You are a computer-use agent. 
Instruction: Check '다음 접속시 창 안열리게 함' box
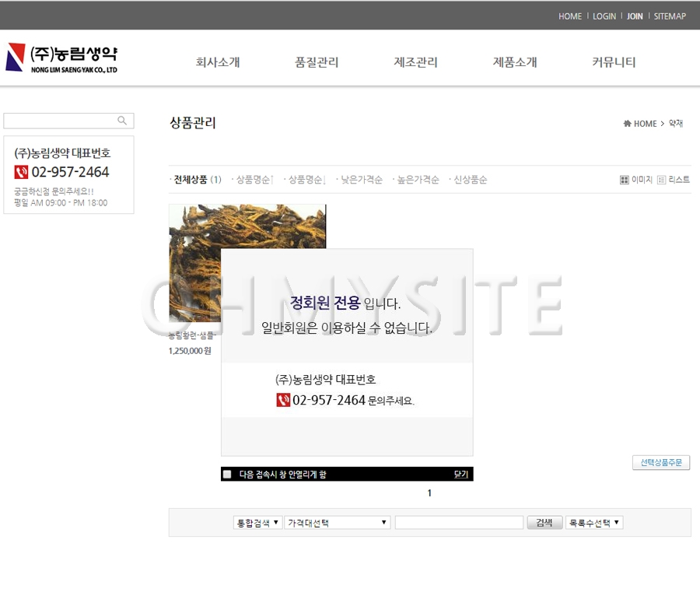tap(227, 474)
